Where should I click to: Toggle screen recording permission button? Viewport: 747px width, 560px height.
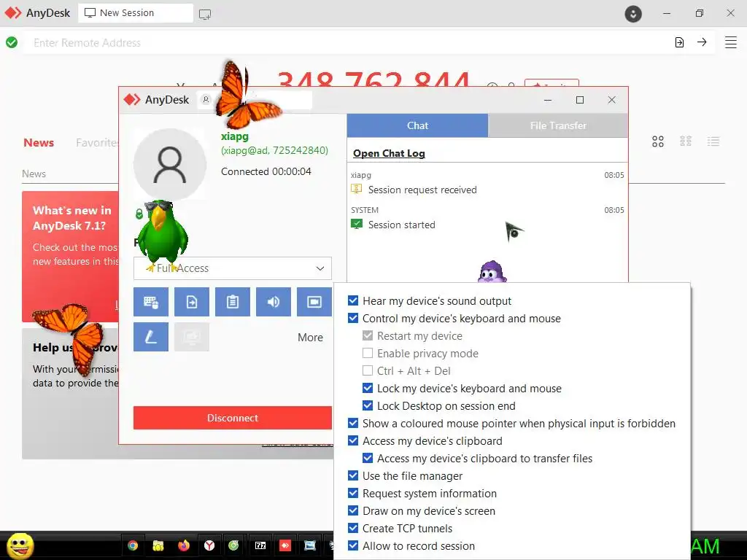click(x=314, y=302)
